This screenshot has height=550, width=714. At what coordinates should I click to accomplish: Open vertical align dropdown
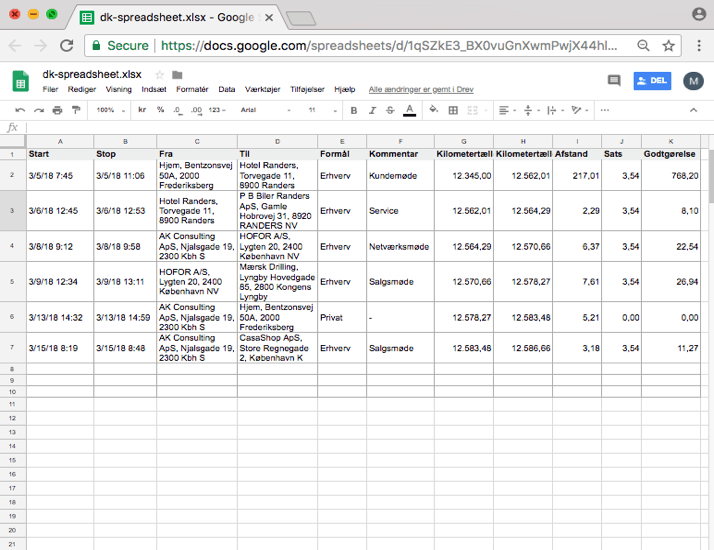[531, 110]
